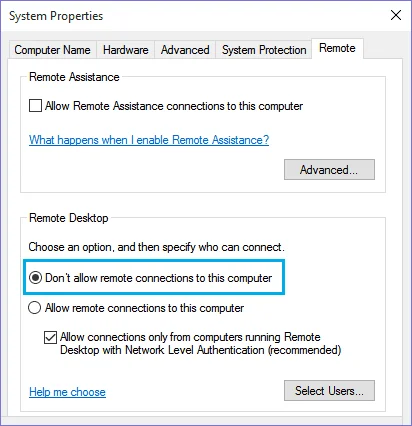Click the Remote Desktop group heading
The height and width of the screenshot is (426, 412).
[69, 218]
